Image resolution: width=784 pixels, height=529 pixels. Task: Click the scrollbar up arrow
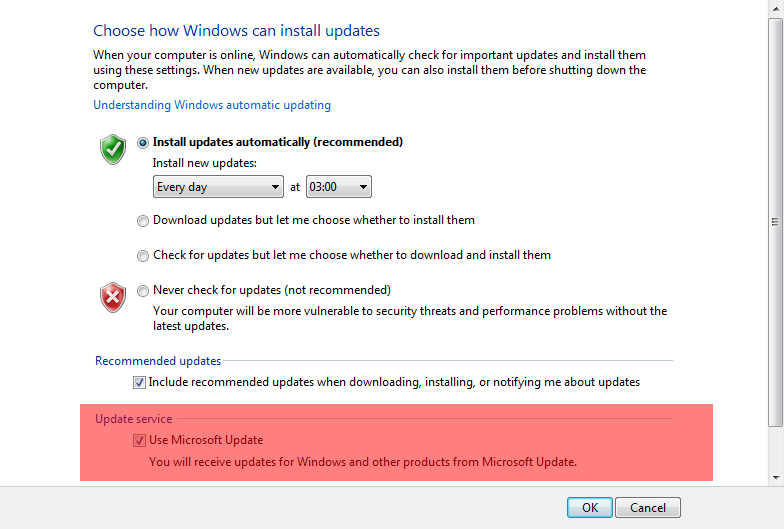tap(776, 9)
